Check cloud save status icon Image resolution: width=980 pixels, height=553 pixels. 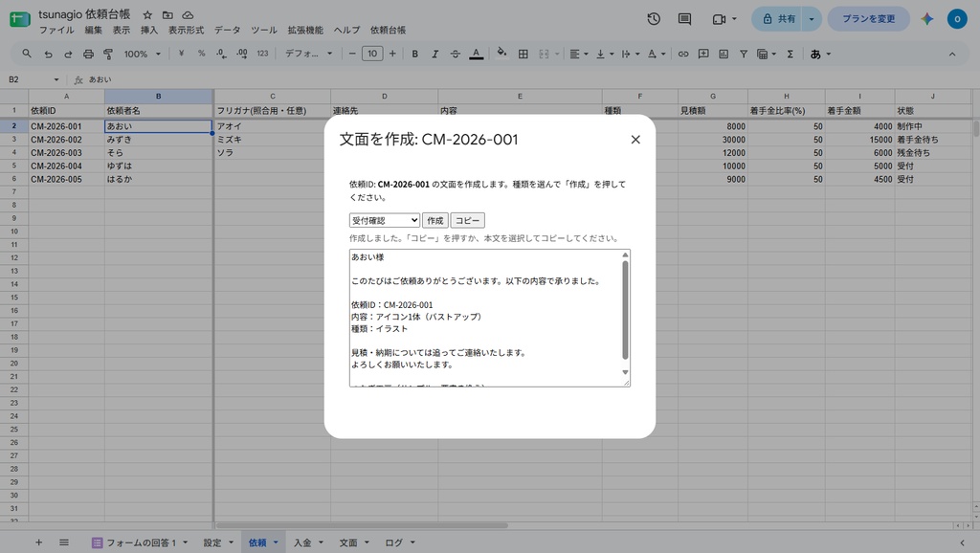pos(188,15)
